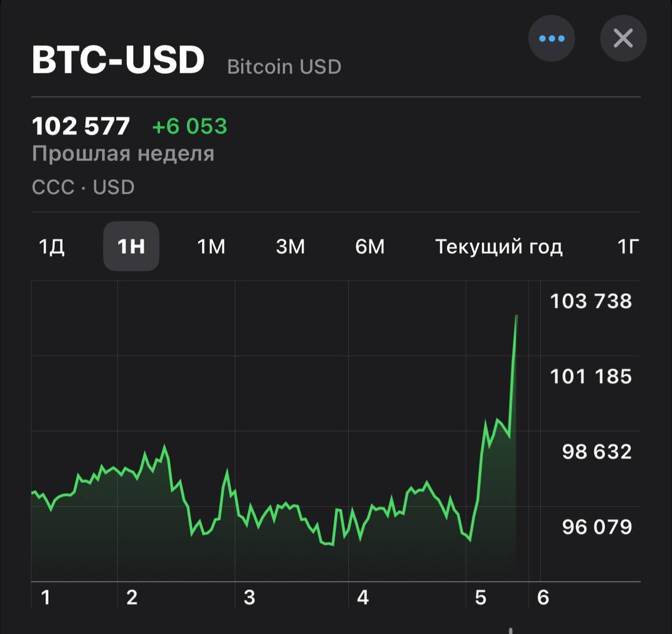Select the 1Н one-week range tab
Viewport: 672px width, 634px height.
tap(131, 246)
